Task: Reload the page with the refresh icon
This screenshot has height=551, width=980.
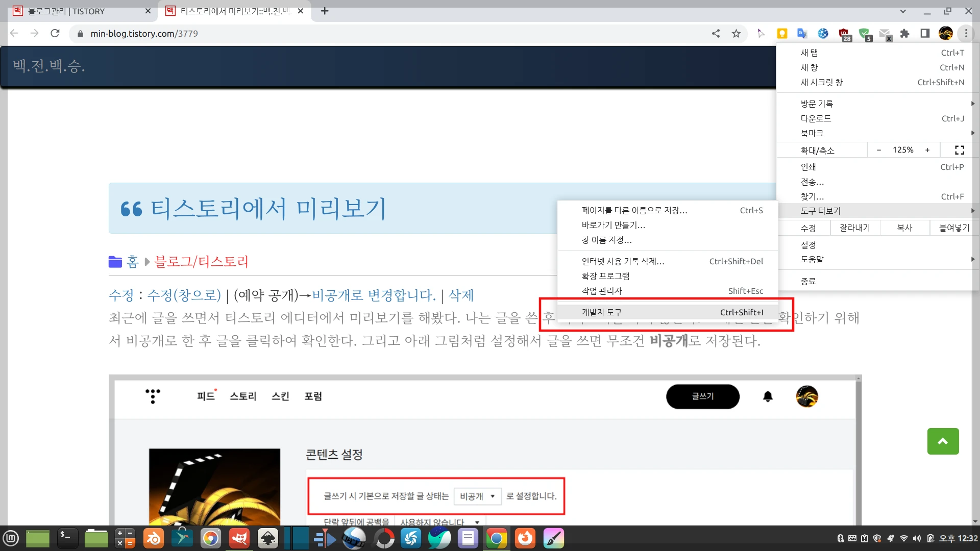Action: tap(55, 34)
